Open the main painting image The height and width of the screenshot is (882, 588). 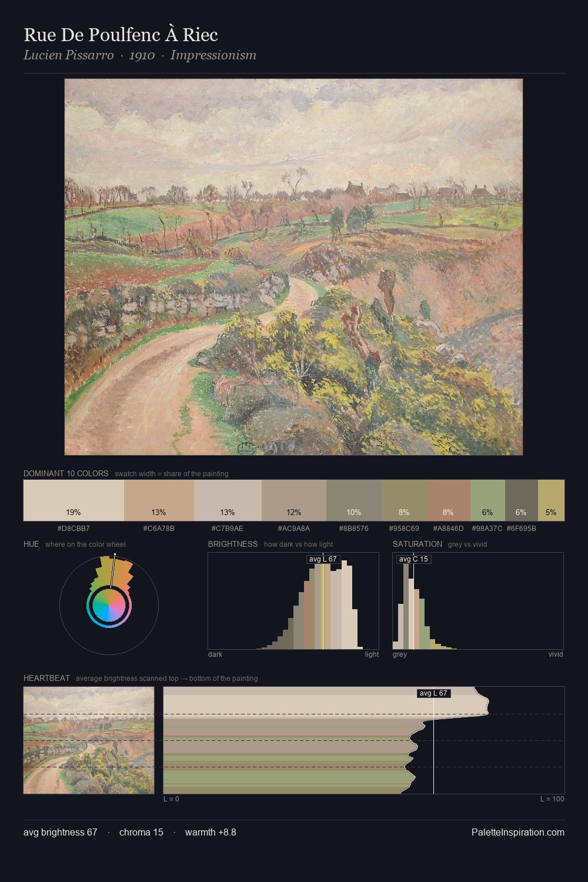point(293,267)
